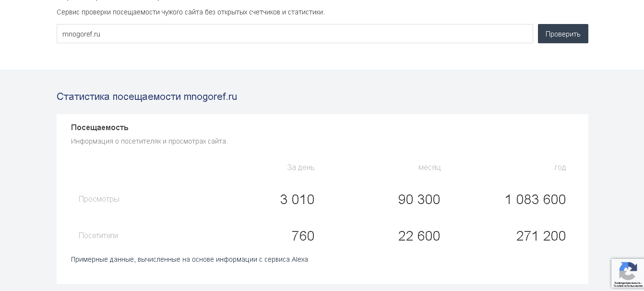Select the monthly views value 90 300
The image size is (644, 291).
(419, 199)
